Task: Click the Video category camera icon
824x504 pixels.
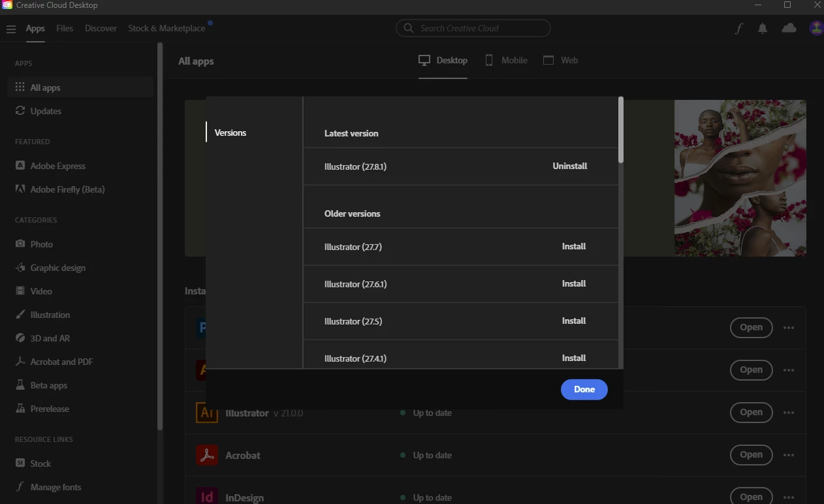Action: pyautogui.click(x=20, y=291)
